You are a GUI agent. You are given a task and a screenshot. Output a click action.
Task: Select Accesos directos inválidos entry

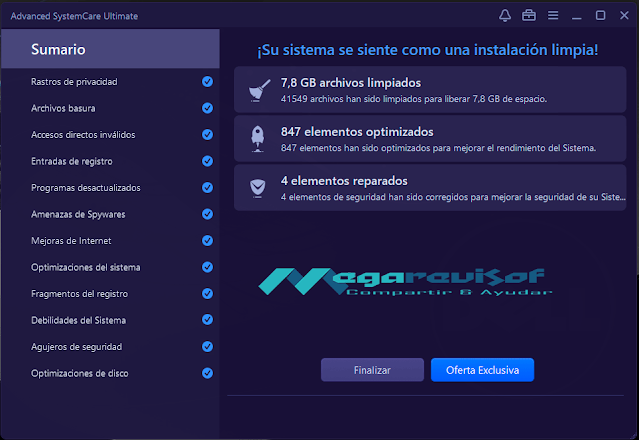83,135
